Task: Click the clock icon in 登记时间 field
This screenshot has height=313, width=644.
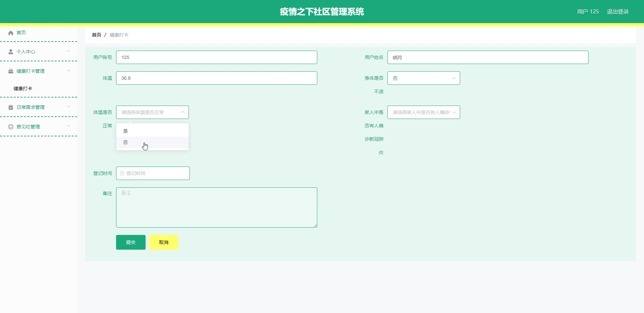Action: (x=122, y=173)
